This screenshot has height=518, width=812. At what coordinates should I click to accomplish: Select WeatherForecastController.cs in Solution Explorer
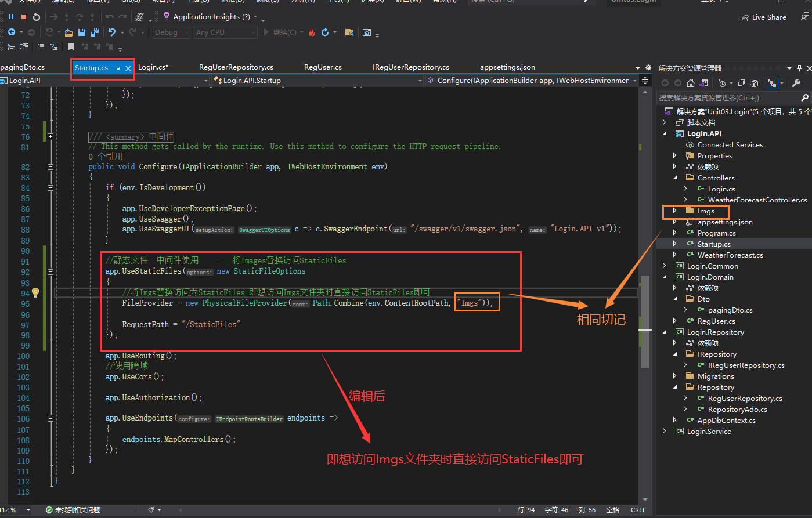[x=757, y=200]
